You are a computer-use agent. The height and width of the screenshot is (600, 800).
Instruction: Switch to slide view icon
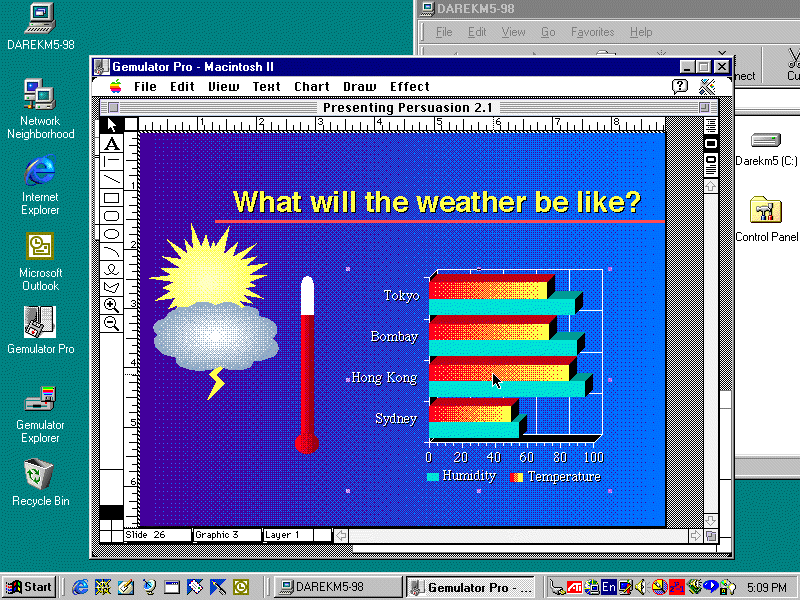[x=711, y=143]
